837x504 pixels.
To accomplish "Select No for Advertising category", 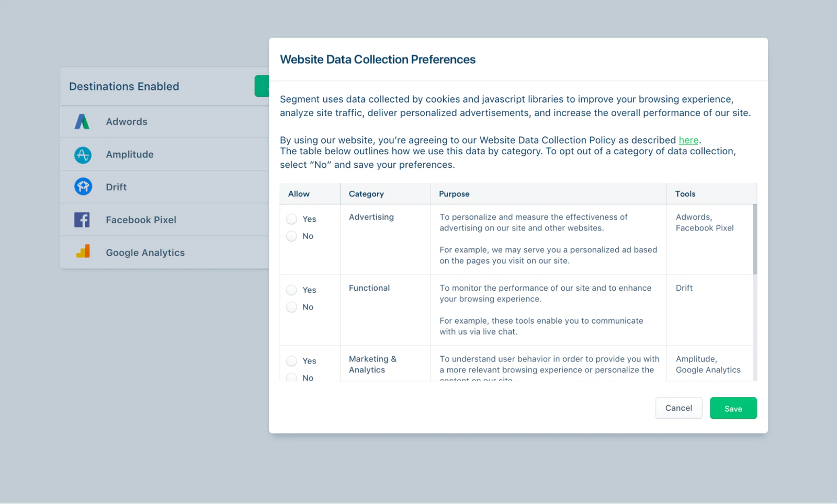I will coord(291,236).
